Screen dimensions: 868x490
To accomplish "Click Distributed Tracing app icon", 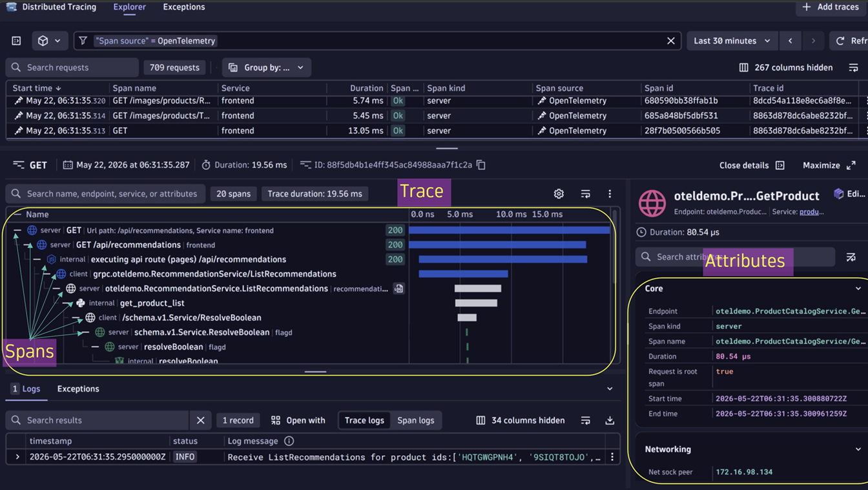I will coord(11,7).
